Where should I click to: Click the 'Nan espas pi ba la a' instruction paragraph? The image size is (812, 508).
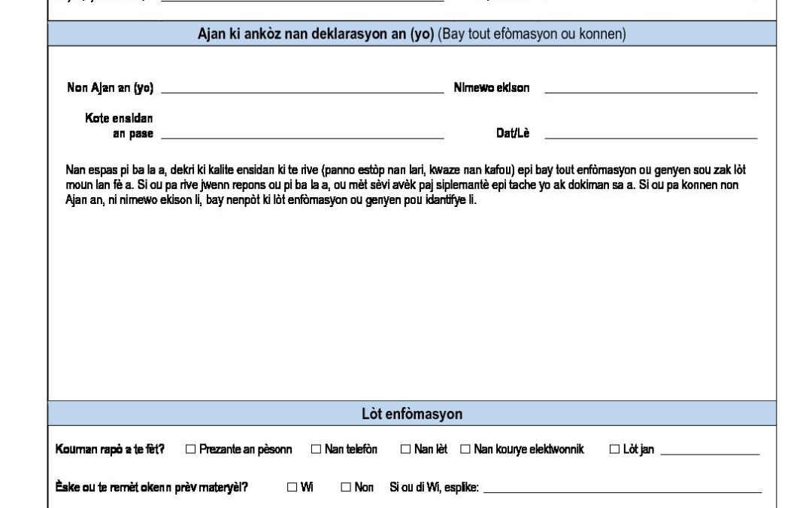point(406,187)
